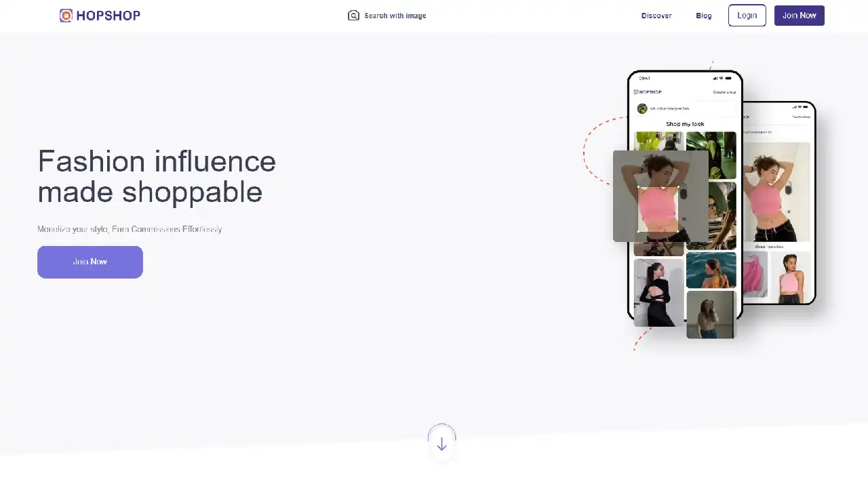The height and width of the screenshot is (488, 868).
Task: Click the Login button
Action: (747, 16)
